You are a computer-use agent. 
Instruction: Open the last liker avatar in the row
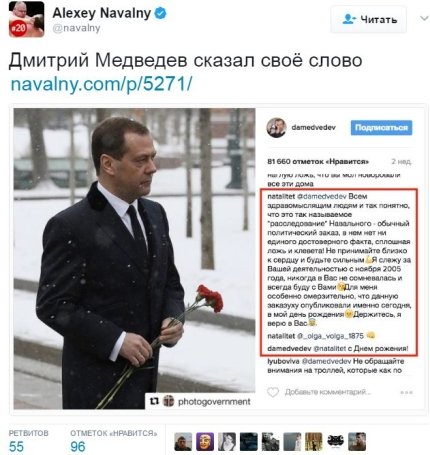[x=357, y=442]
